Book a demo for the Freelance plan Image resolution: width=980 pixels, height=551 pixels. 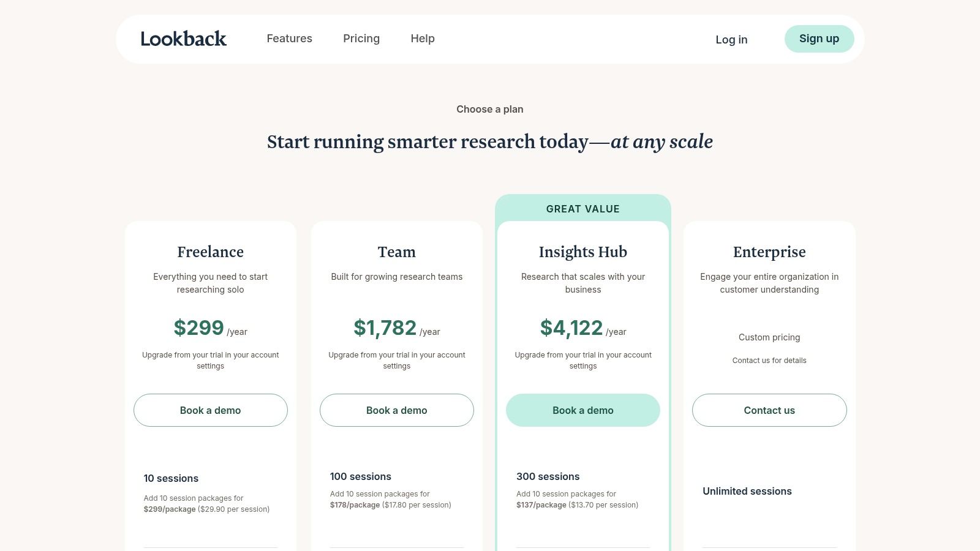coord(211,410)
